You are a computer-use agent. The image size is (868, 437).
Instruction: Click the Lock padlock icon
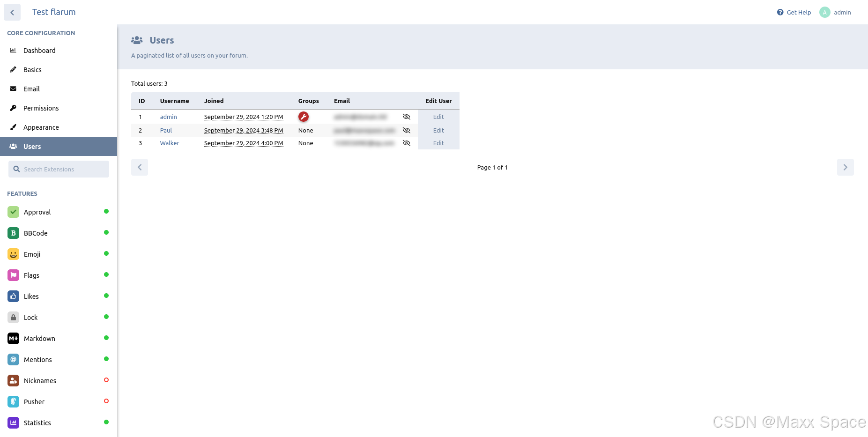[x=14, y=318]
